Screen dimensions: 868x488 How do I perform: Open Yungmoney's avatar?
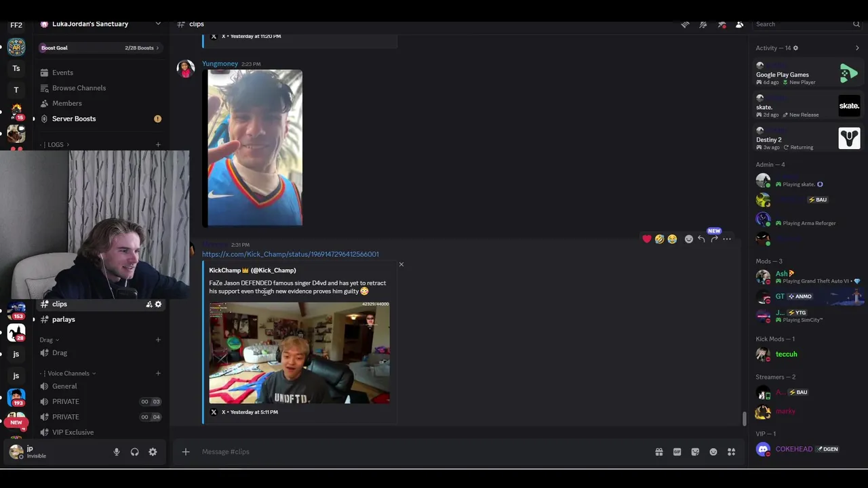186,69
